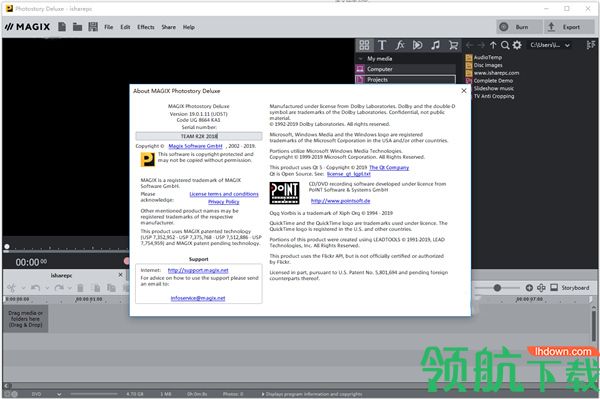Click the Burn button
The width and height of the screenshot is (600, 399).
point(519,27)
